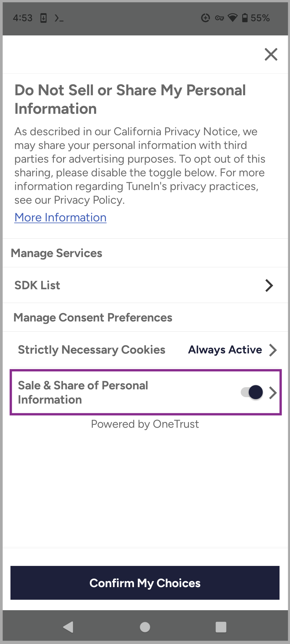The image size is (290, 644).
Task: Close the privacy preferences dialog
Action: click(271, 54)
